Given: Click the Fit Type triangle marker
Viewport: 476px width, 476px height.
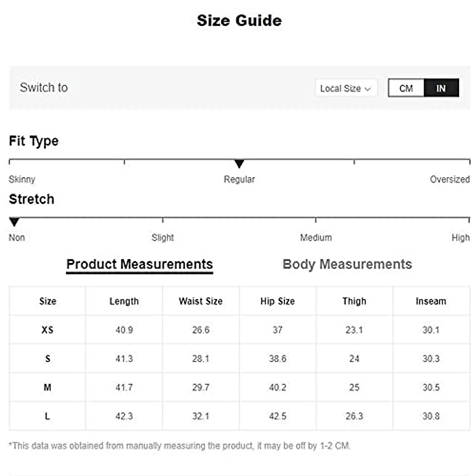Looking at the screenshot, I should click(239, 163).
